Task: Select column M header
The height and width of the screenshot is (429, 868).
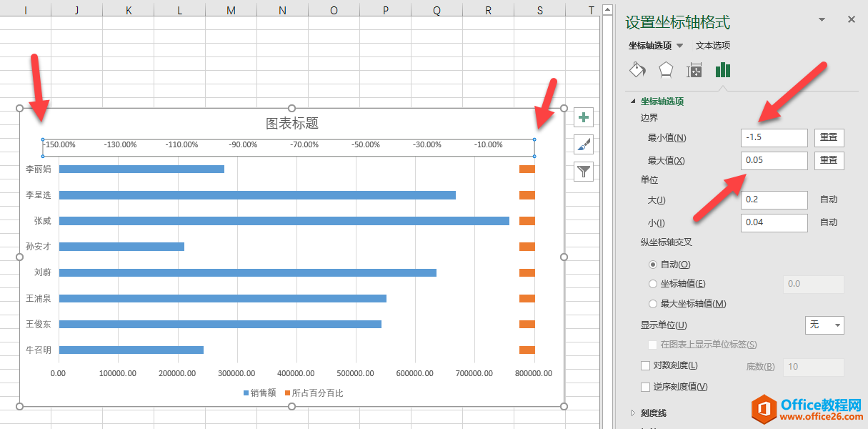Action: click(231, 10)
